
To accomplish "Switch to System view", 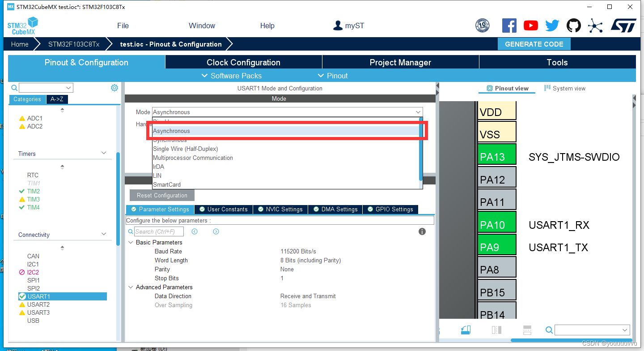I will pyautogui.click(x=564, y=88).
